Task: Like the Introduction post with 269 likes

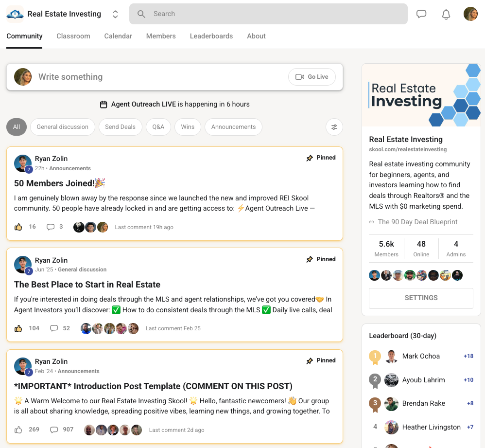Action: coord(18,430)
